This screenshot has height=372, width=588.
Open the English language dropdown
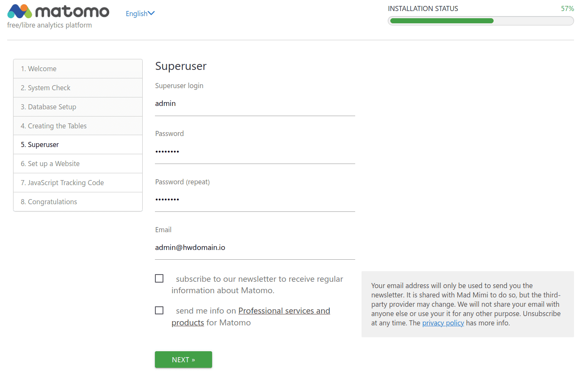[x=140, y=14]
